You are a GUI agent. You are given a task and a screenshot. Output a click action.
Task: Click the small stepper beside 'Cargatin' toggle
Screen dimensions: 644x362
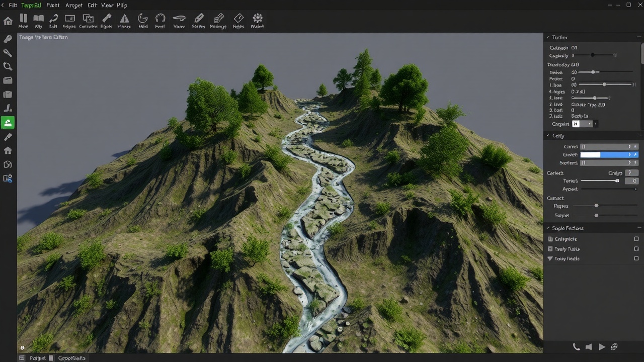(596, 124)
